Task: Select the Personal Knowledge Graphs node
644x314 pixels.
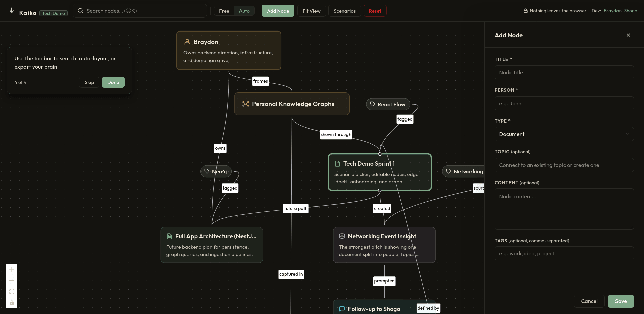Action: [x=292, y=104]
